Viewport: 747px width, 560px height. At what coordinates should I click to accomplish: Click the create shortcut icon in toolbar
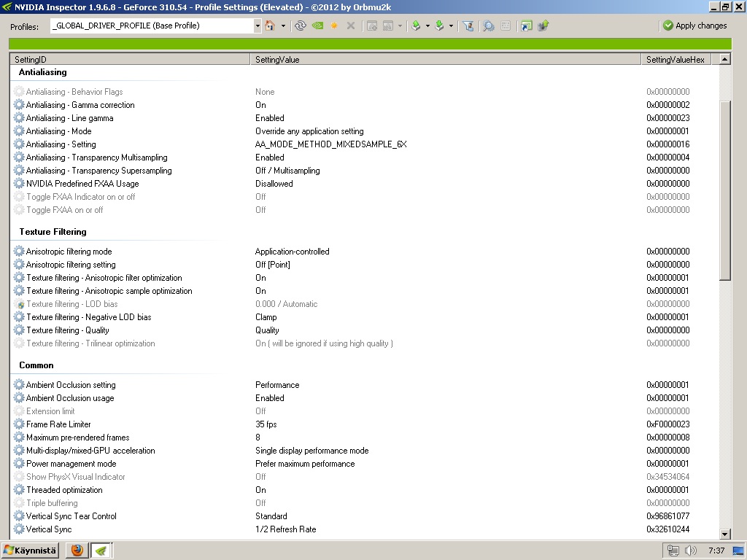tap(527, 26)
